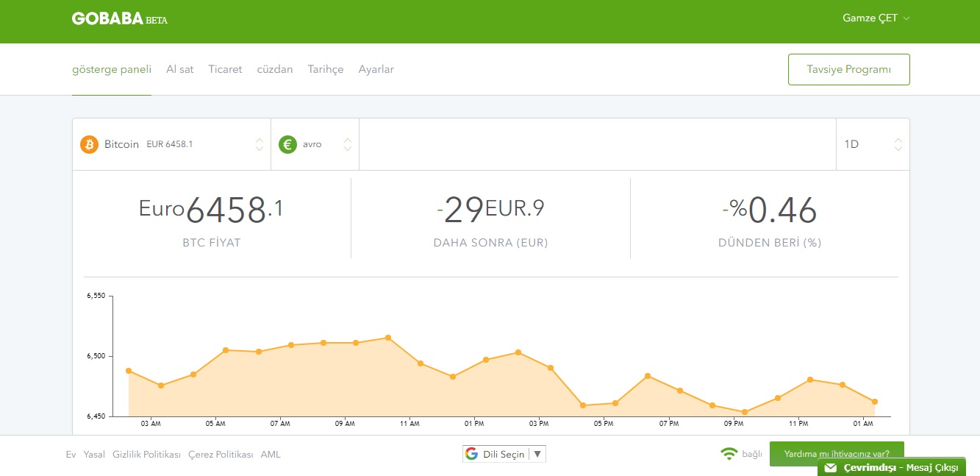Open the Gizlilik Politikası link

point(146,455)
